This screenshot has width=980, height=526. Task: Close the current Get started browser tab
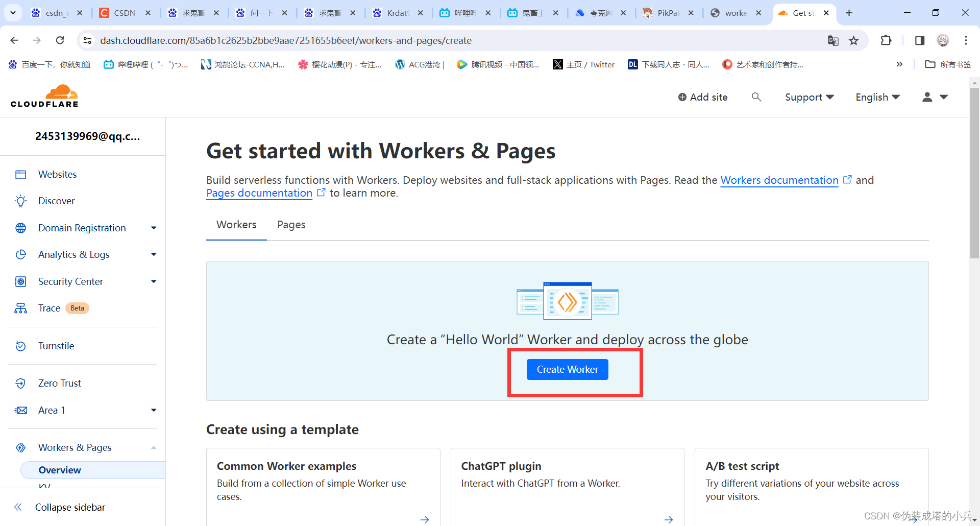point(826,13)
